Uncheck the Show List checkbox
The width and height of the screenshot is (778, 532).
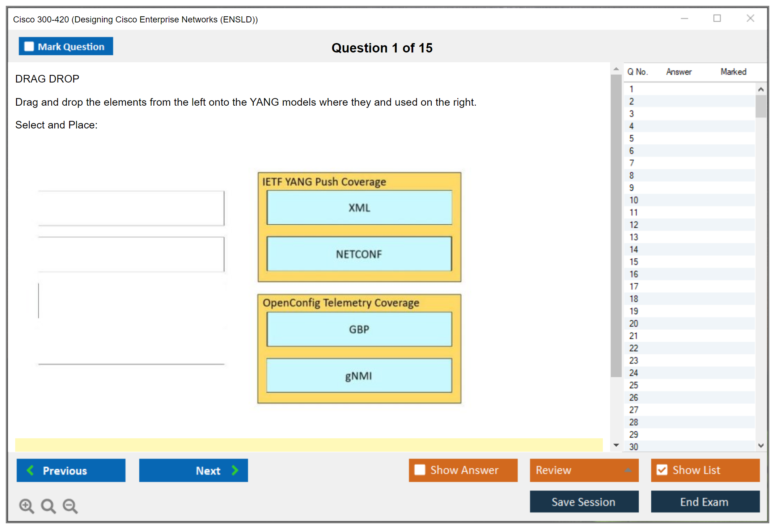(662, 470)
